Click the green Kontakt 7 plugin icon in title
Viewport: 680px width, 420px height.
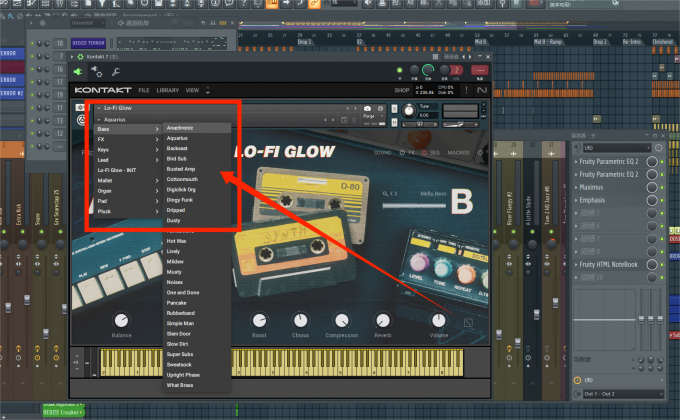[80, 57]
